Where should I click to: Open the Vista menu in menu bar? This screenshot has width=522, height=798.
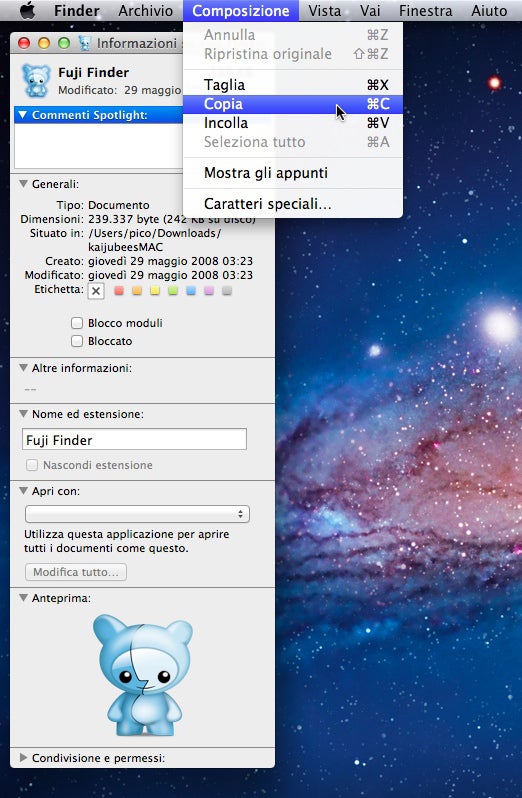[x=325, y=11]
